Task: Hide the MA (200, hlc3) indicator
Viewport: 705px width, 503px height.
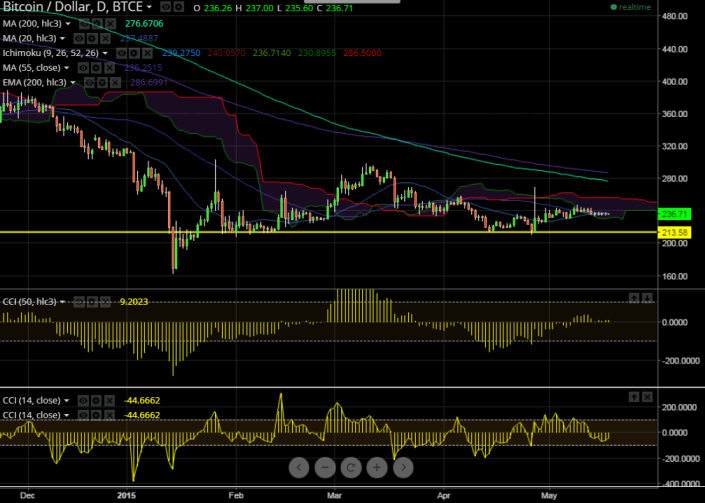Action: coord(84,23)
